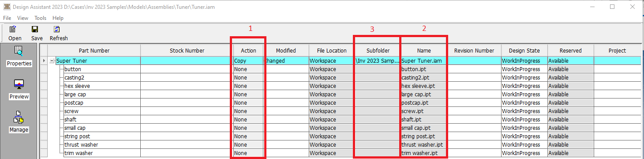Click the None action cell for screw

click(249, 111)
